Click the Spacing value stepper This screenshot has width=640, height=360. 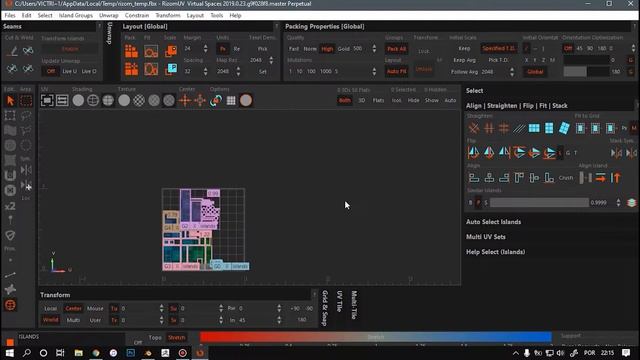[x=205, y=71]
